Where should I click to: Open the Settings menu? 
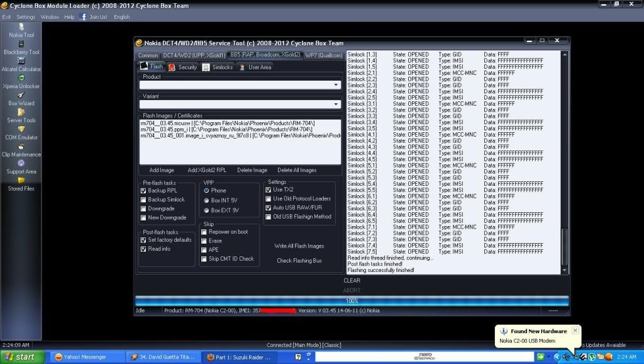point(26,17)
